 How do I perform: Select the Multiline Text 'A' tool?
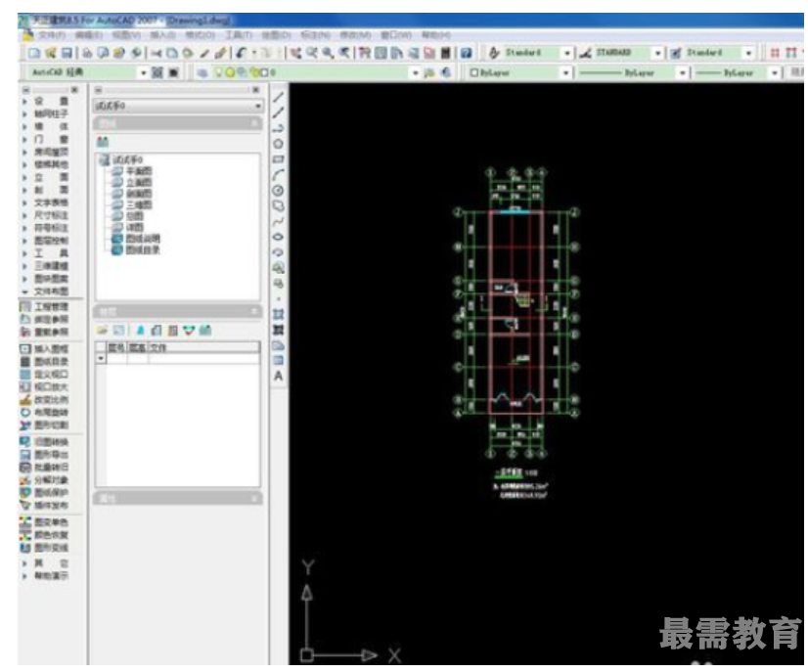point(278,377)
